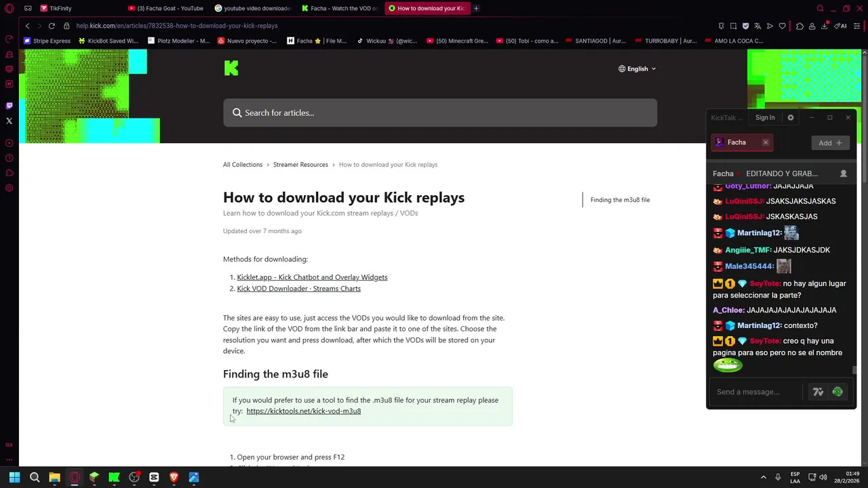The image size is (868, 488).
Task: Open the Twitch sidebar panel icon
Action: pos(9,106)
